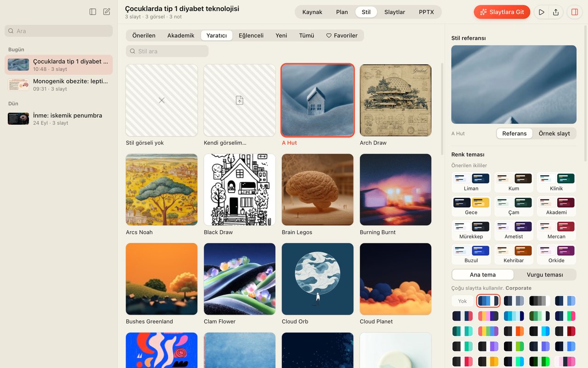Open the Plan tab
The height and width of the screenshot is (368, 588).
[342, 12]
